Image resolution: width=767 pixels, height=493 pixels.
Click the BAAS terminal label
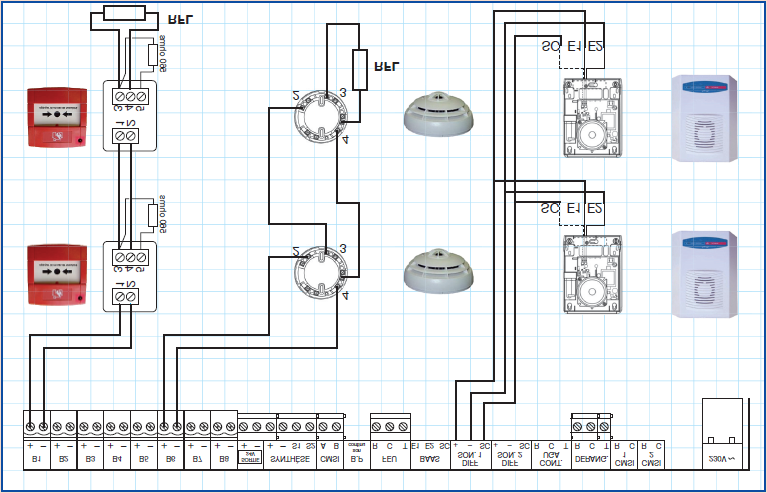click(x=430, y=459)
